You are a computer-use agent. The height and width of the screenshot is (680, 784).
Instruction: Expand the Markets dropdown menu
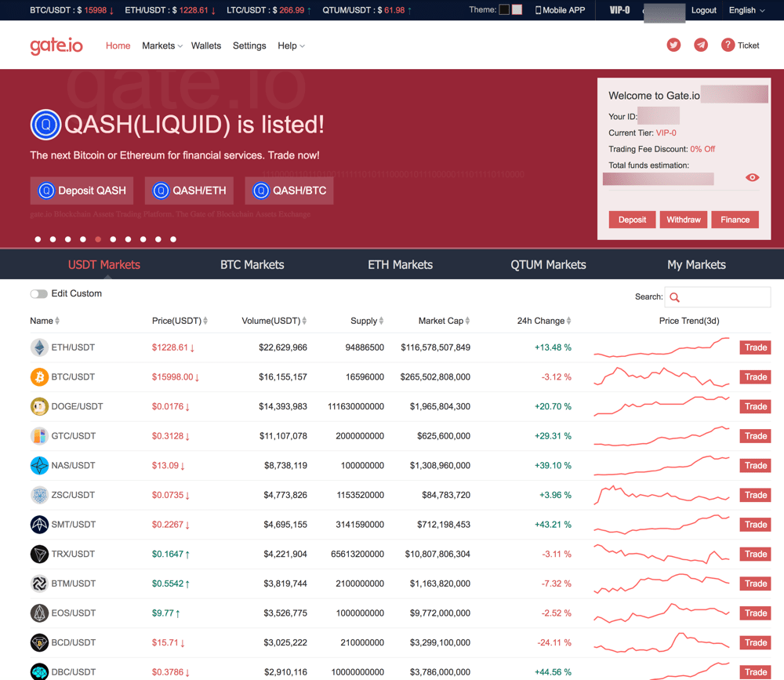click(162, 45)
